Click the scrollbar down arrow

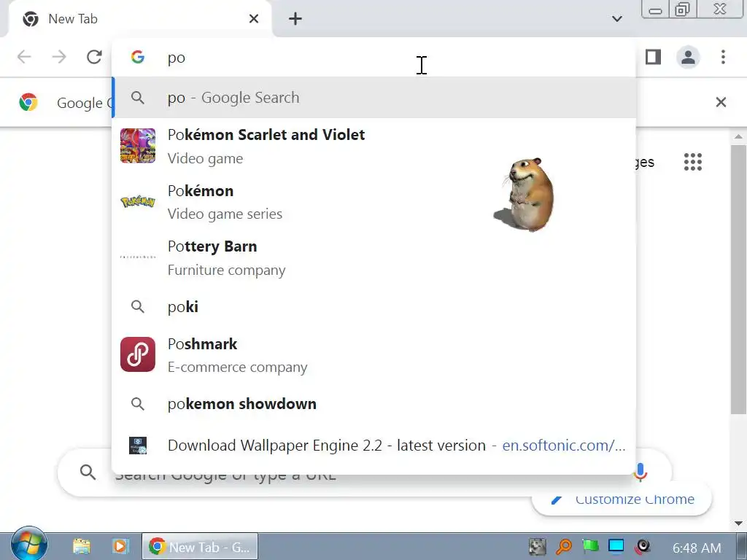(738, 523)
